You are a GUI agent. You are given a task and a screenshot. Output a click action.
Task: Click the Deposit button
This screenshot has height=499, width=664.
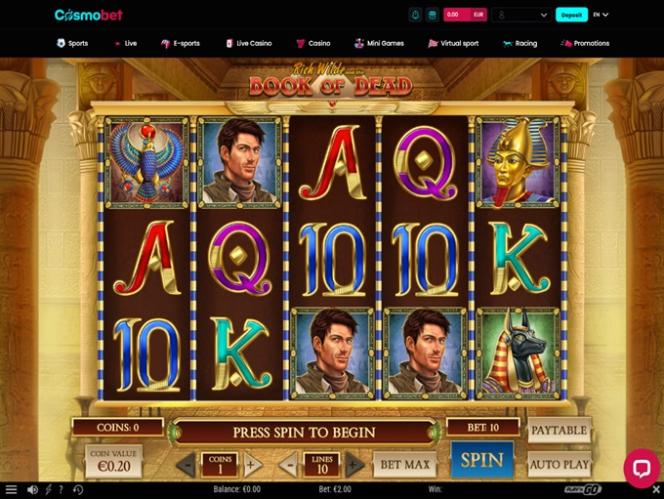click(x=572, y=15)
